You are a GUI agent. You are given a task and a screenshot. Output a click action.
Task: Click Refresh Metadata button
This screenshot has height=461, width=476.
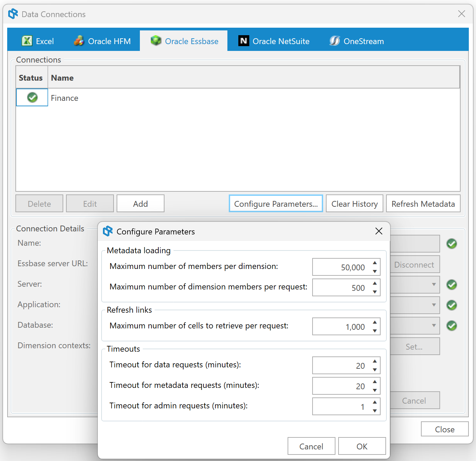click(x=423, y=204)
